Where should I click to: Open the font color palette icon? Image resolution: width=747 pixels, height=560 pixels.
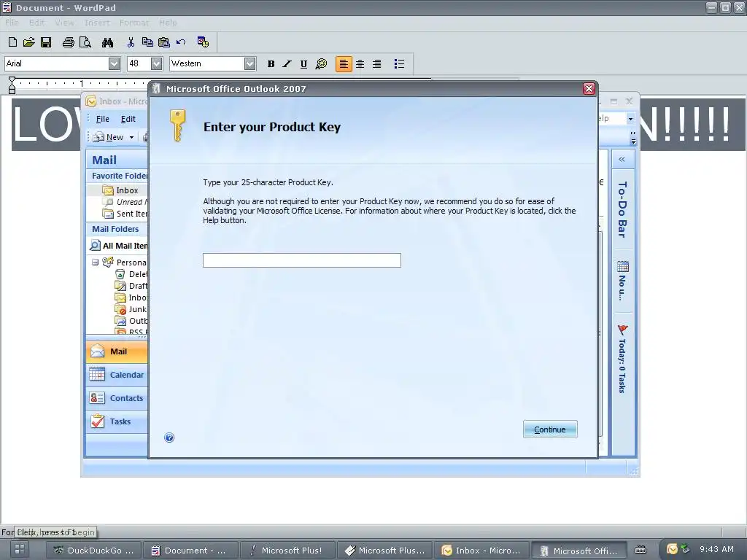321,64
